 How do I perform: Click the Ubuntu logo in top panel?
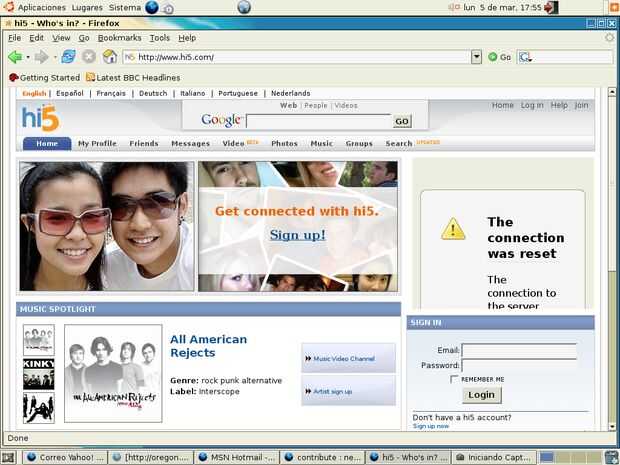(8, 7)
